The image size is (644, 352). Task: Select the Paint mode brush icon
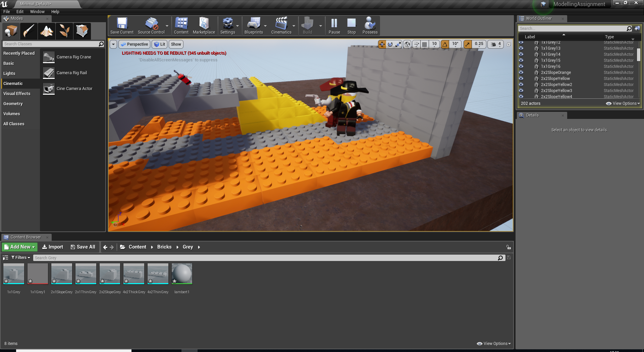pos(29,31)
